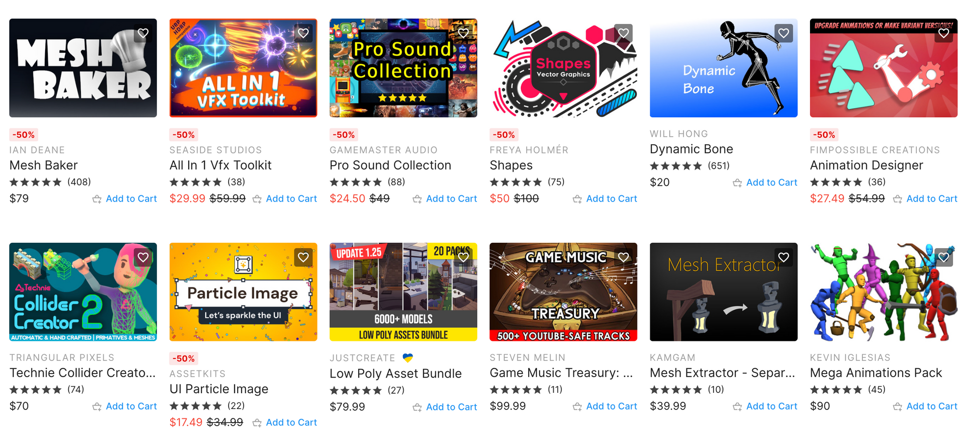The image size is (980, 433).
Task: Click heart icon on Technie Collider Creator
Action: [x=143, y=257]
